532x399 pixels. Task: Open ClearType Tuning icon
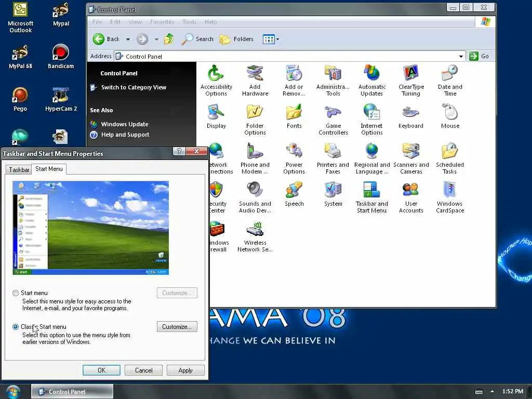411,81
